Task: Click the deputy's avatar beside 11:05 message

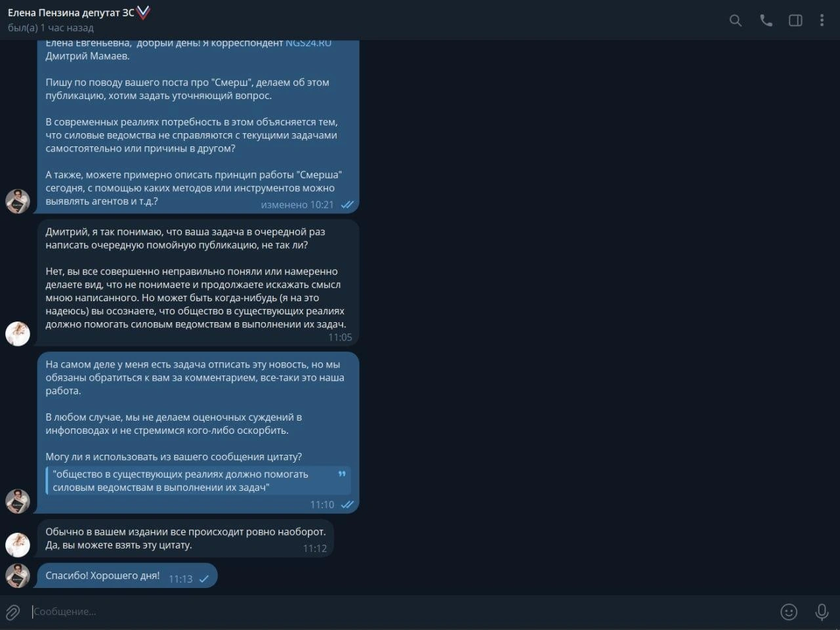Action: pyautogui.click(x=18, y=333)
